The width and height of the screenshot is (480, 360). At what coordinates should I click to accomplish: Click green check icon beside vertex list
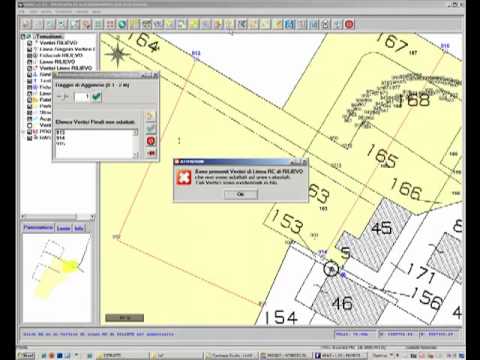[x=151, y=128]
